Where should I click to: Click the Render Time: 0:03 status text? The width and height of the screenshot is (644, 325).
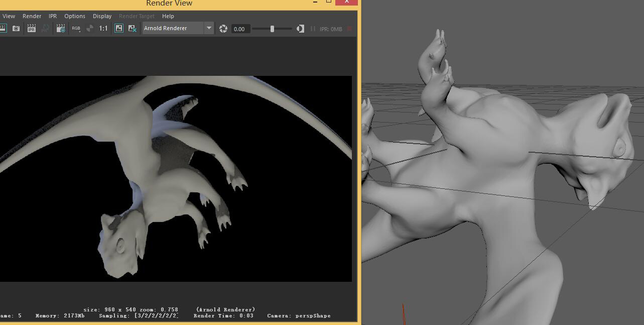(223, 316)
